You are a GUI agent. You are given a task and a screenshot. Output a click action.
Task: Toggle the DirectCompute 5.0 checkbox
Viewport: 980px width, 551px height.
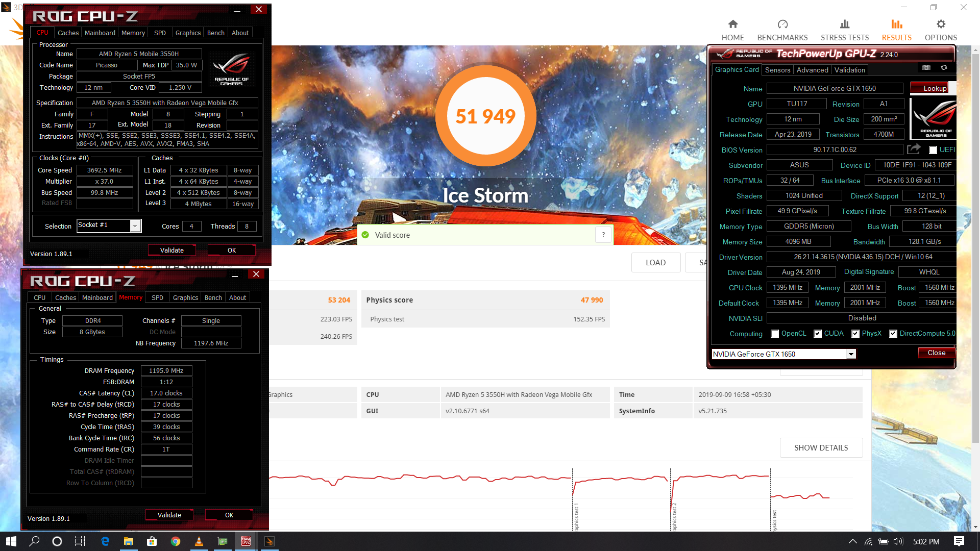click(x=893, y=334)
